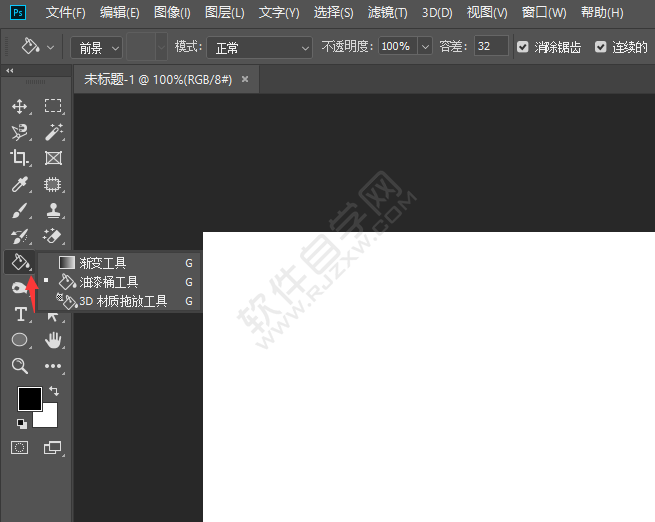The height and width of the screenshot is (522, 655).
Task: Open the 前景 fill source dropdown
Action: (x=96, y=48)
